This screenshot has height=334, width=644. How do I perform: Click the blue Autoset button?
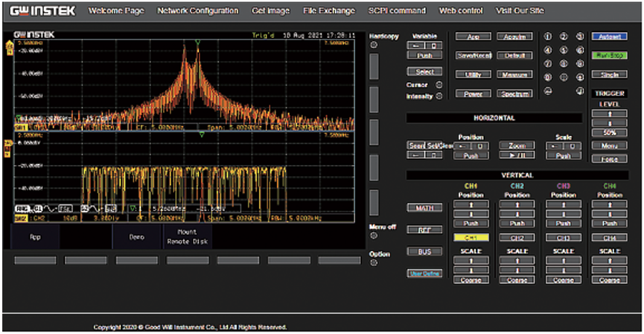(609, 36)
